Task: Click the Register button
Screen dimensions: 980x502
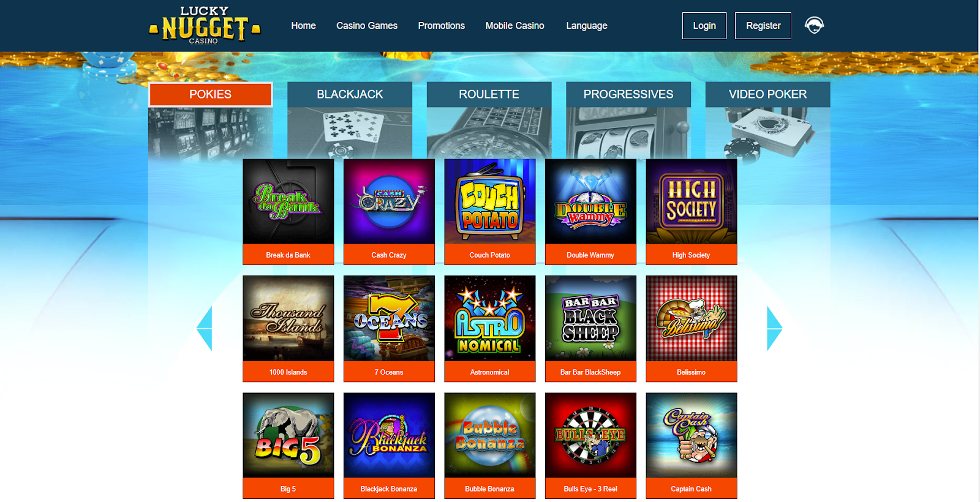Action: pos(763,26)
